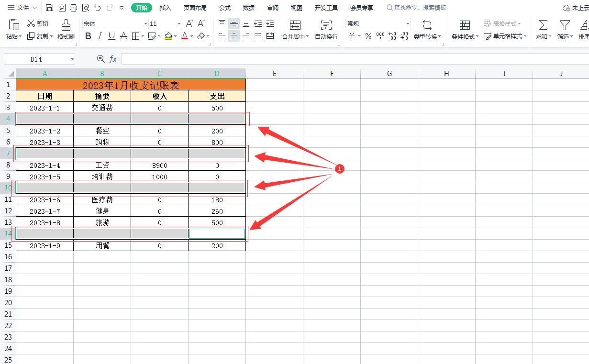Open the font name dropdown (宋体)
Image resolution: width=589 pixels, height=364 pixels.
(x=145, y=23)
